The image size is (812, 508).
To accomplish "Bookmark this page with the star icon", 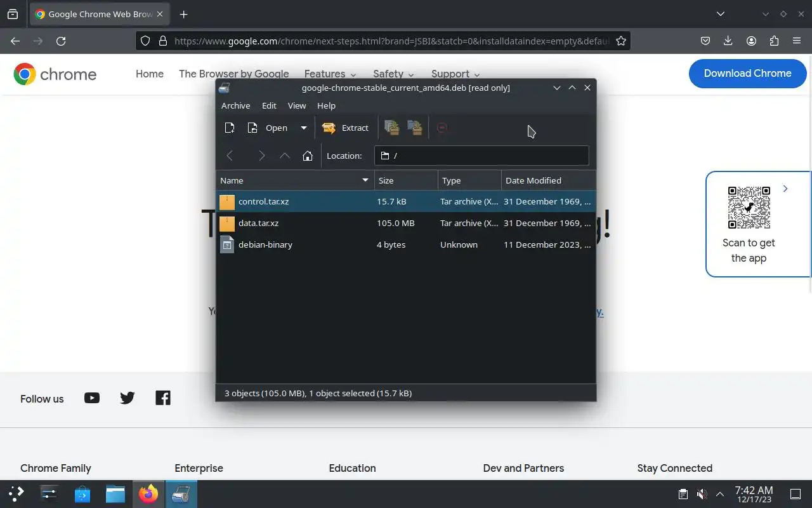I will 621,41.
